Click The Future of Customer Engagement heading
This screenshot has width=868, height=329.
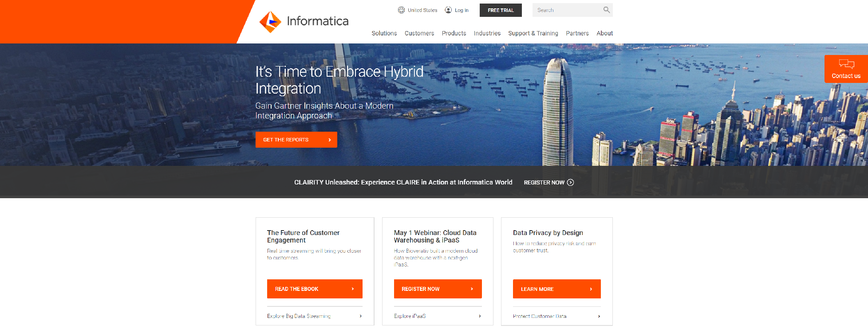[x=303, y=236]
